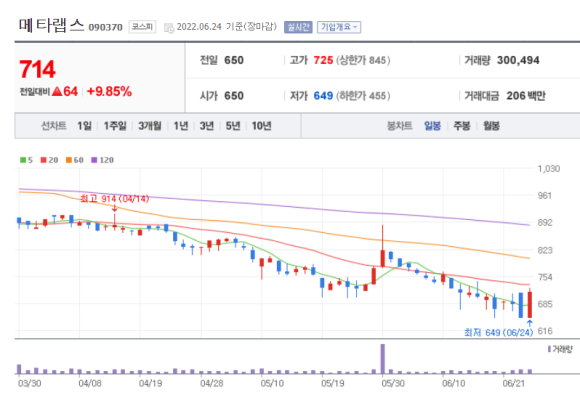This screenshot has width=580, height=400.
Task: Click the stock name 메타랩스
Action: [x=51, y=26]
